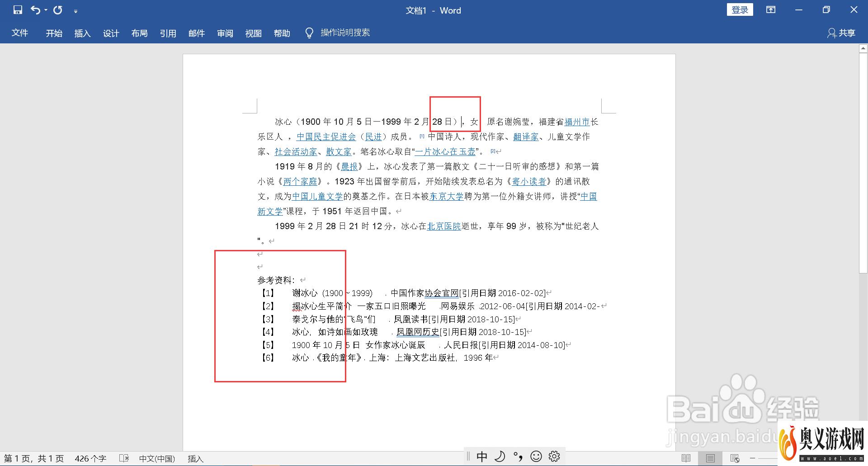This screenshot has height=466, width=868.
Task: Open Customize Quick Access Toolbar dropdown
Action: (x=75, y=11)
